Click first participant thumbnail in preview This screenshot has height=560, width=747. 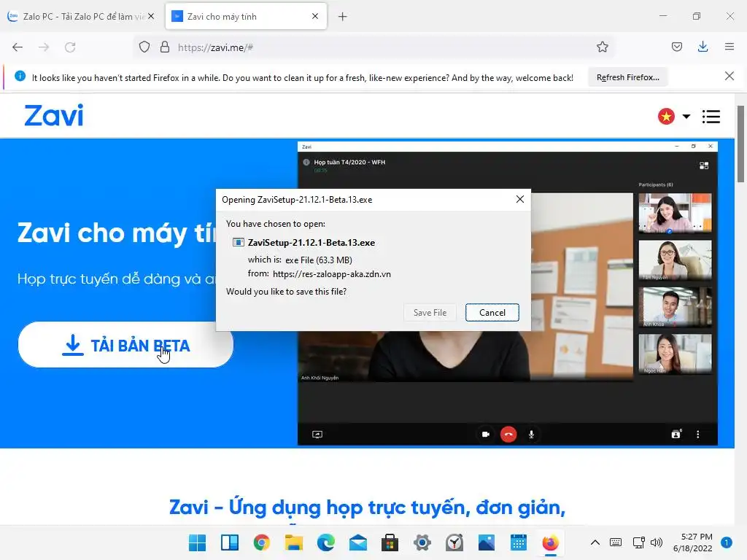675,213
